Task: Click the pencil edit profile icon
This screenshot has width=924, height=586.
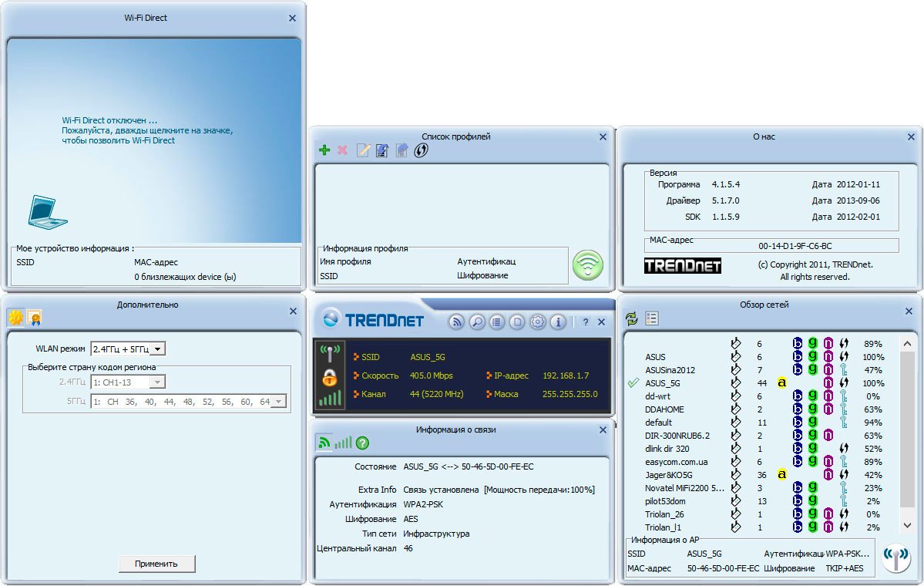Action: tap(363, 150)
